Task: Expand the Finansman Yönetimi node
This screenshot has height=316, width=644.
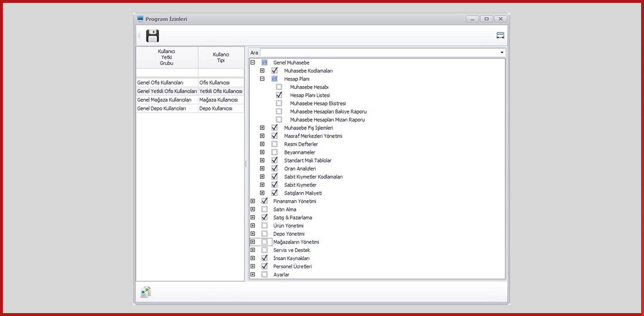Action: pyautogui.click(x=252, y=201)
